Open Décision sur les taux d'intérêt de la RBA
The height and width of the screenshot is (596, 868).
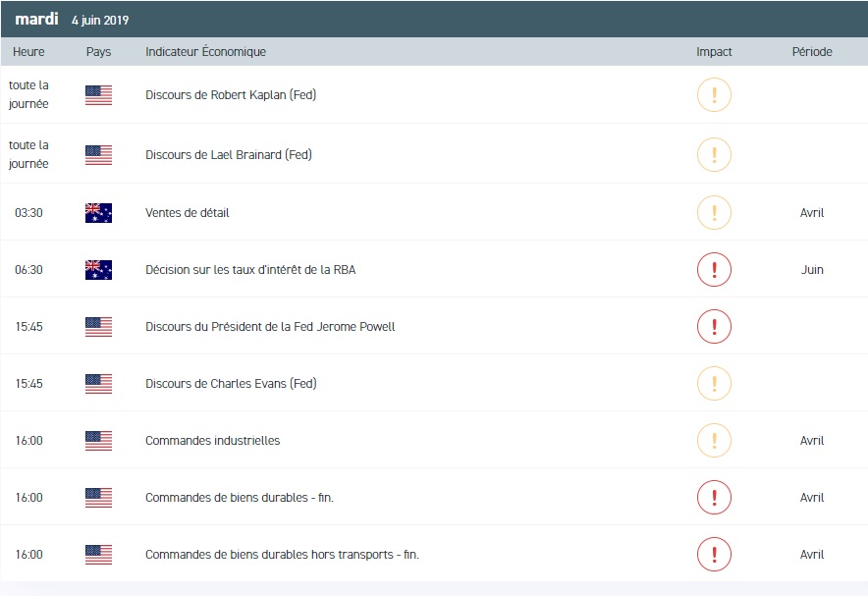click(x=250, y=270)
